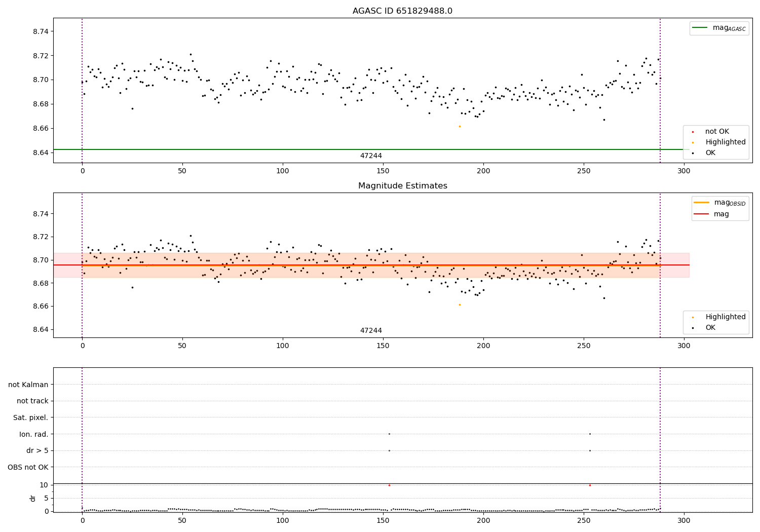The image size is (760, 532).
Task: Click the 200 x-tick label under Magnitude Estimates plot
Action: click(483, 346)
